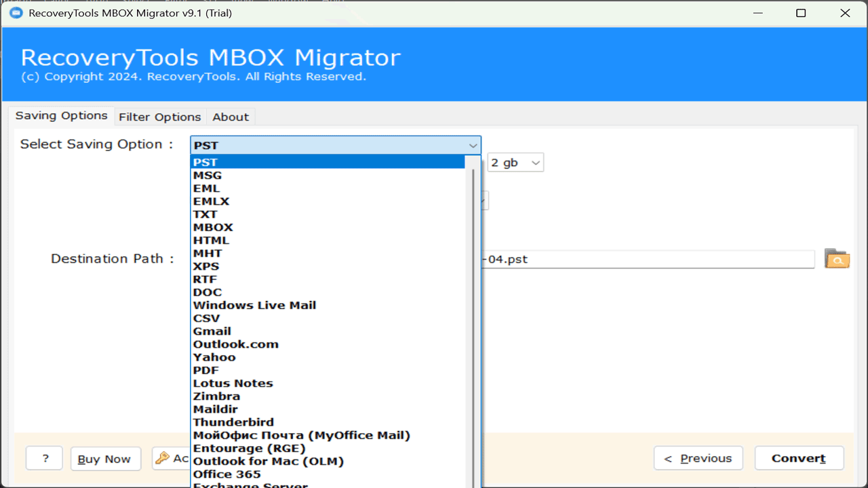
Task: Choose DOC saving format
Action: [x=328, y=291]
